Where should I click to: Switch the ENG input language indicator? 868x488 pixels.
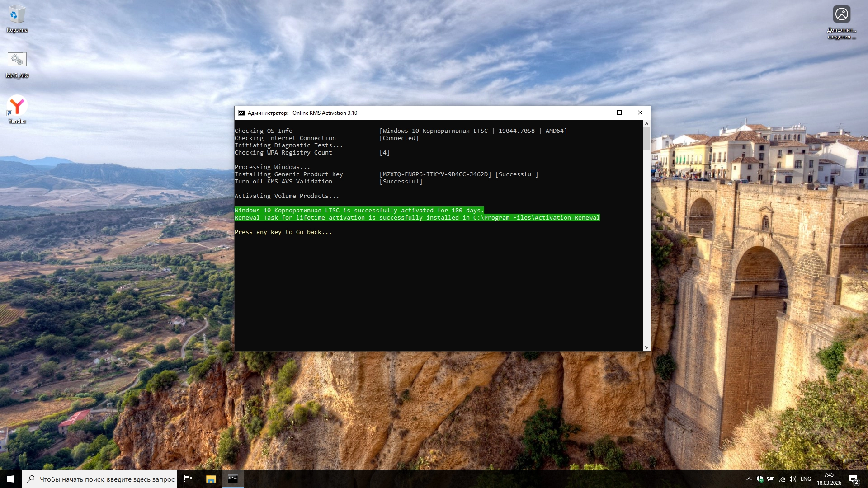pyautogui.click(x=806, y=479)
